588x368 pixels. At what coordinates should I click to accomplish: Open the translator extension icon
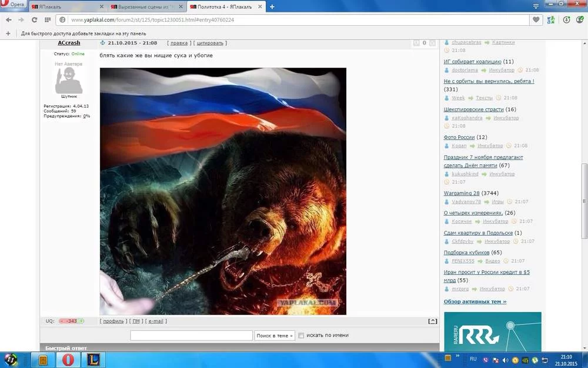[551, 20]
